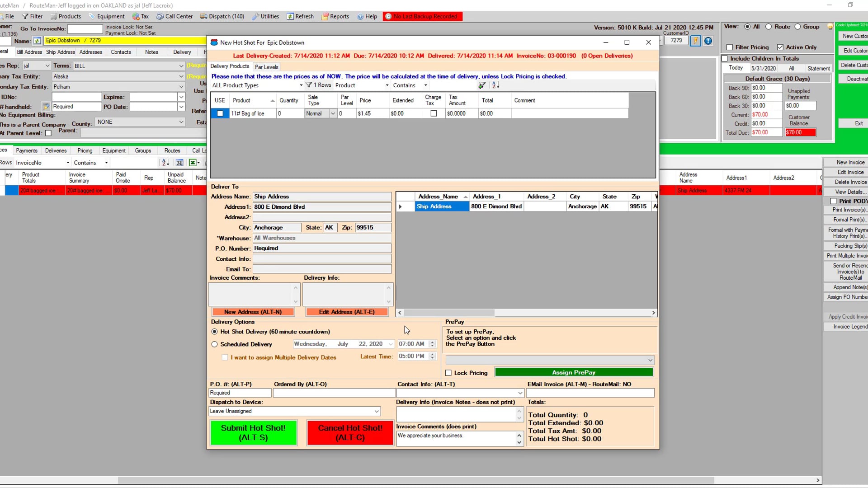This screenshot has height=488, width=868.
Task: Click the Submit Hot Shot! (ALT-S) button
Action: (x=253, y=432)
